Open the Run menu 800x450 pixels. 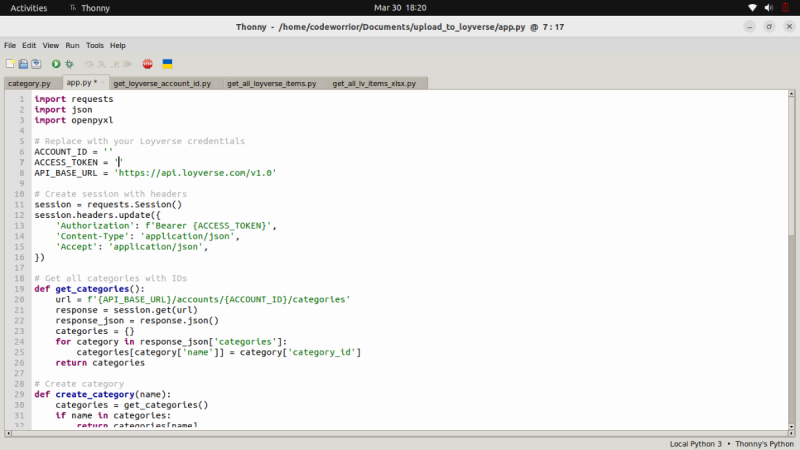tap(72, 45)
